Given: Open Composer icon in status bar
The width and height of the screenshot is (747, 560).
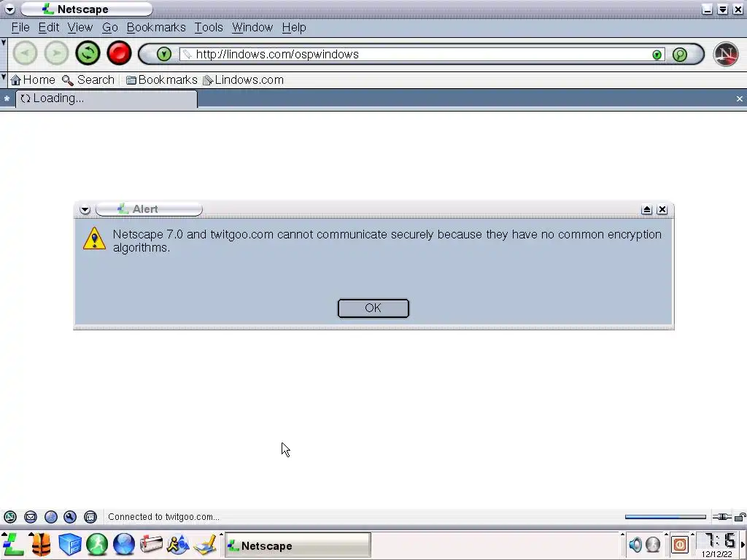Looking at the screenshot, I should coord(70,517).
